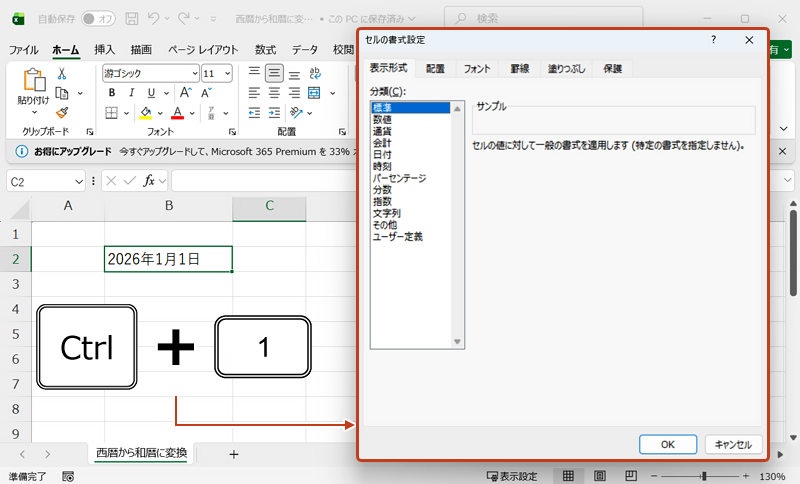Increase the font size
800x484 pixels.
[186, 93]
